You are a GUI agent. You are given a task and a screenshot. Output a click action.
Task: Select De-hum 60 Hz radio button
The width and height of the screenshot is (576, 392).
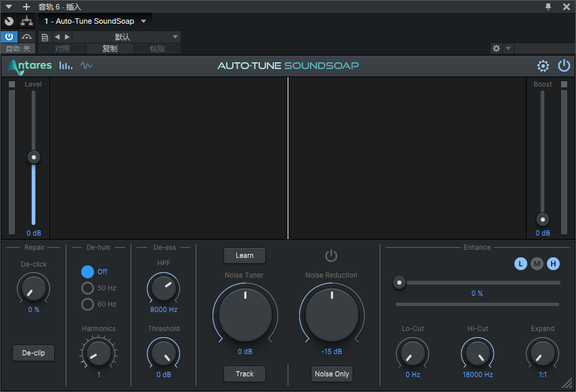tap(87, 304)
